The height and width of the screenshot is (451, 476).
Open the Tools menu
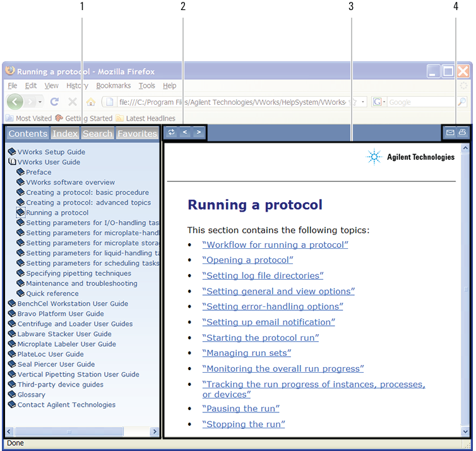[x=147, y=86]
